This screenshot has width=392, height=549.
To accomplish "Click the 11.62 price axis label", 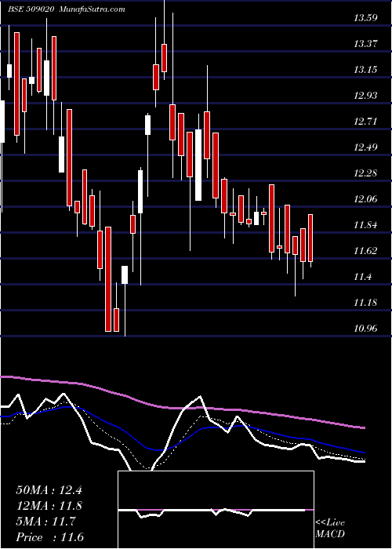I will coord(365,251).
